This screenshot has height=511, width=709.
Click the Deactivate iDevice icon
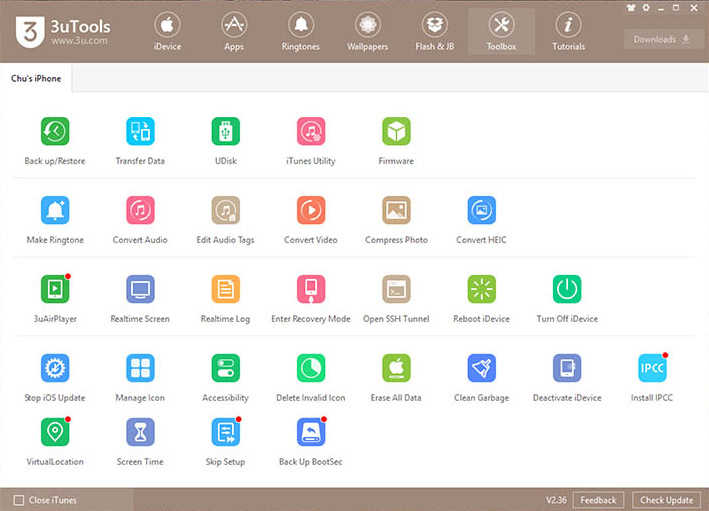[567, 368]
